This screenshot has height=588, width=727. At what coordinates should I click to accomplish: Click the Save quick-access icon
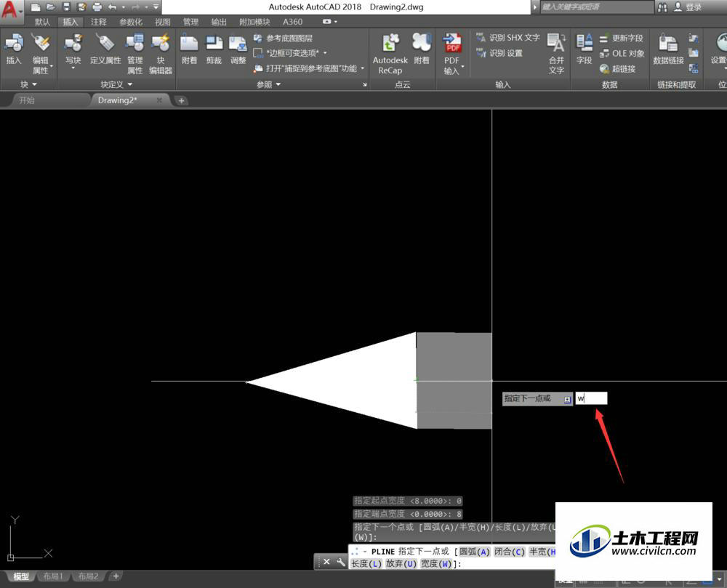(x=66, y=7)
